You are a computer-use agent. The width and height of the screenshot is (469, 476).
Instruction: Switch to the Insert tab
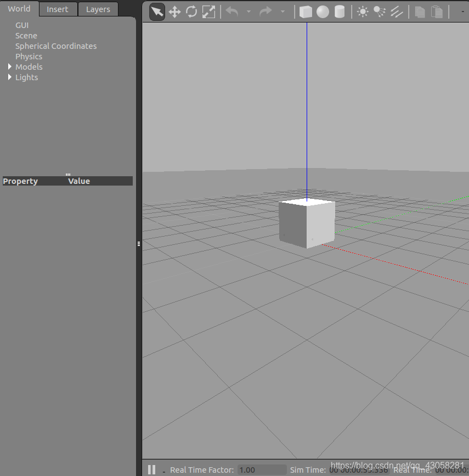58,9
